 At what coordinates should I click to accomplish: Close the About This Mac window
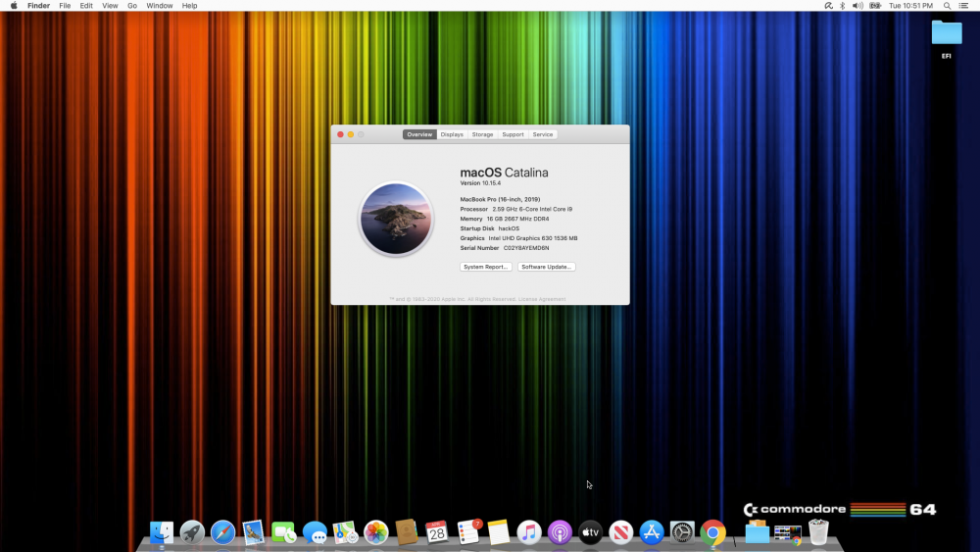341,134
